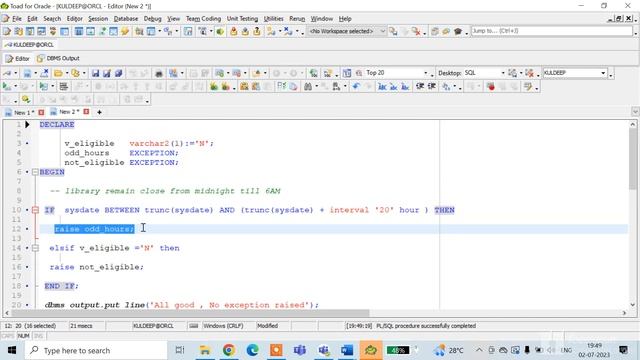Close the New 2 editor tab
640x360 pixels.
click(86, 111)
